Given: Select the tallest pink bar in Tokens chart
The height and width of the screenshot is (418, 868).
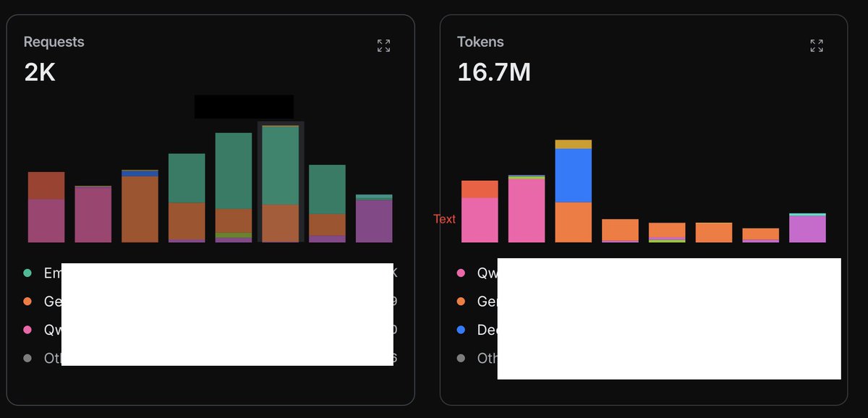Looking at the screenshot, I should click(527, 209).
